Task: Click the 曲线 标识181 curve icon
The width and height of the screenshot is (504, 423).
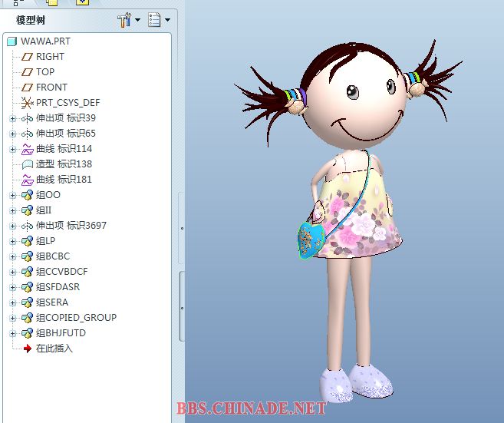Action: pyautogui.click(x=27, y=180)
